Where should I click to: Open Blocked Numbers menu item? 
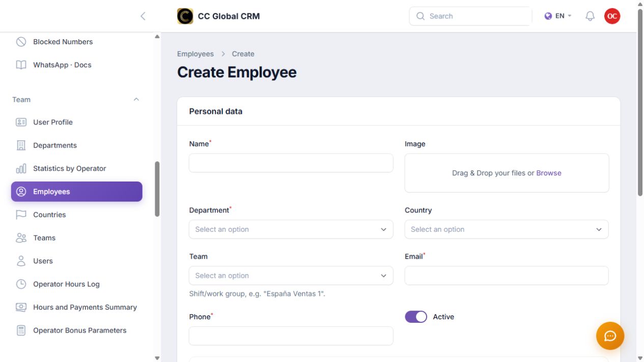(x=77, y=42)
